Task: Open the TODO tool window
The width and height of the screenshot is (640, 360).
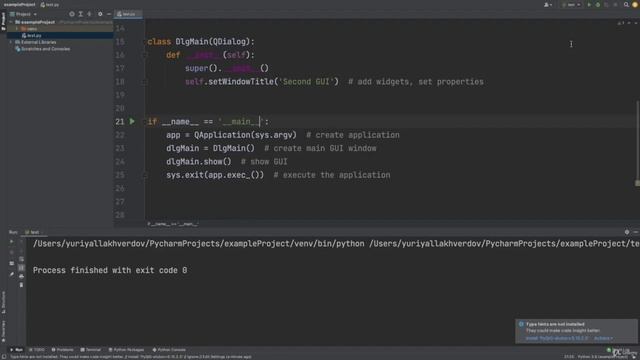Action: [x=37, y=350]
